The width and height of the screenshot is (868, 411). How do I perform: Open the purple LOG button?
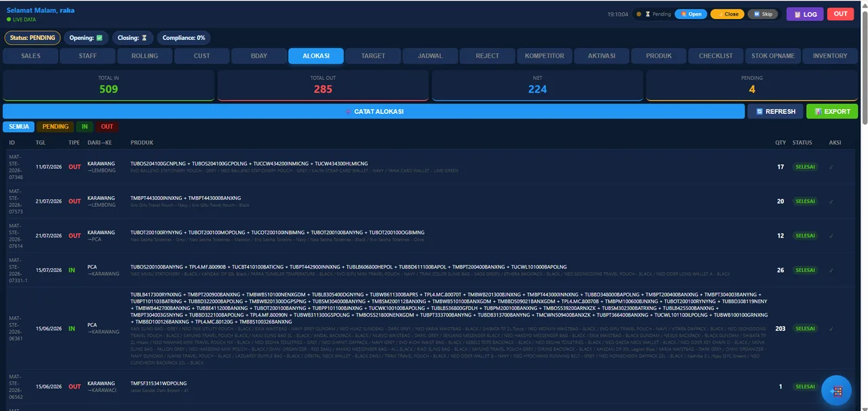805,14
